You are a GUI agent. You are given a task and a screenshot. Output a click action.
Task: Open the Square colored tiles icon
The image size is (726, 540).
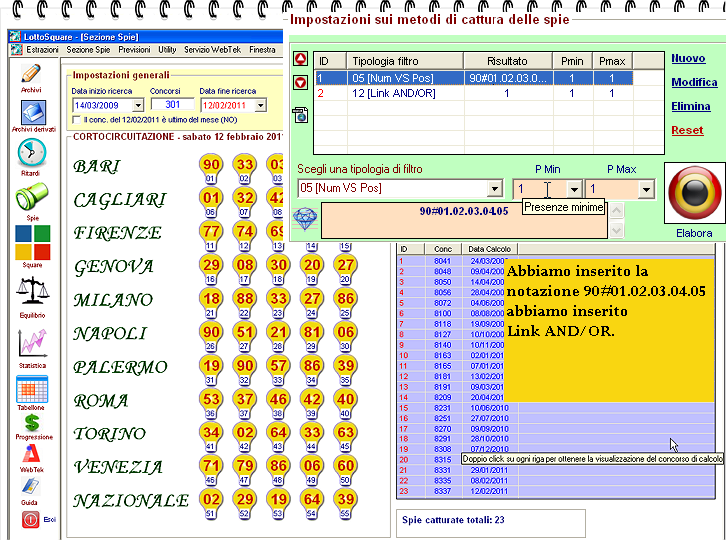coord(31,241)
